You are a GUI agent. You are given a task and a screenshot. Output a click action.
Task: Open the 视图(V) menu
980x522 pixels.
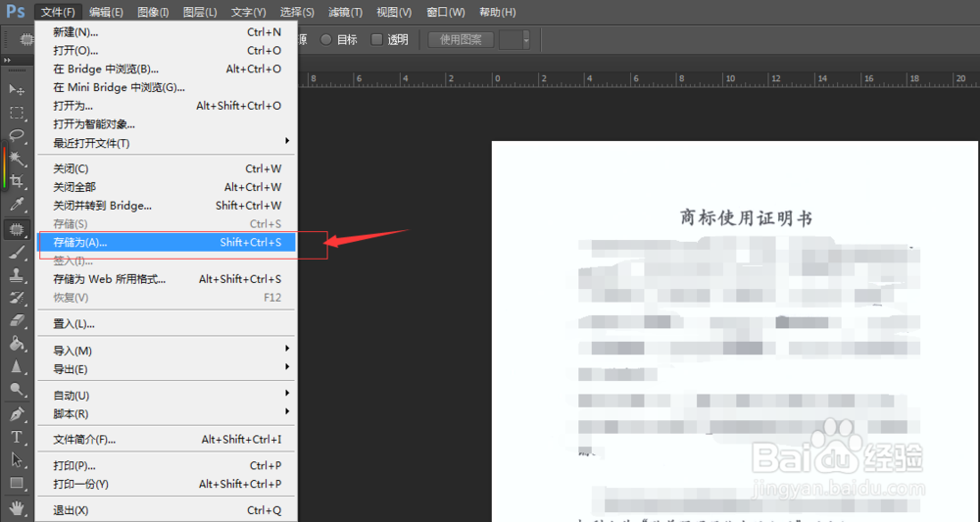[x=394, y=12]
